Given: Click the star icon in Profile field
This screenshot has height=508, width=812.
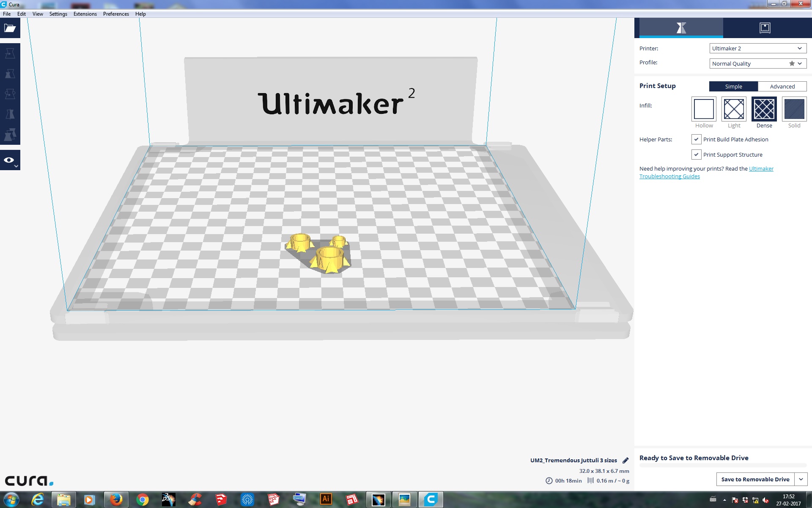Looking at the screenshot, I should (x=792, y=63).
